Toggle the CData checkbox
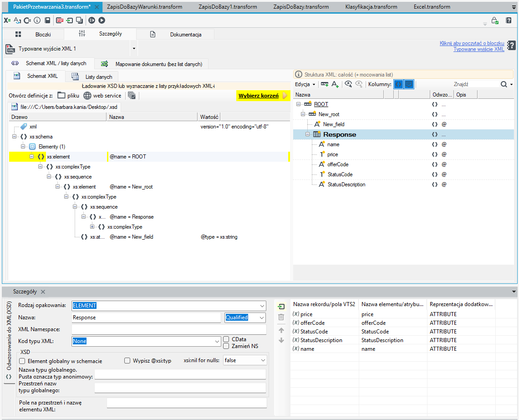This screenshot has width=519, height=420. click(x=226, y=339)
